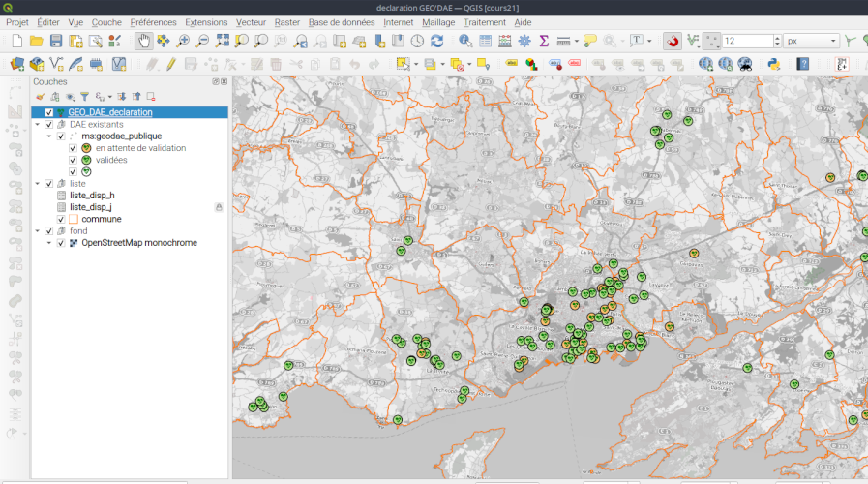Open the statistical summary sigma icon

(x=544, y=41)
